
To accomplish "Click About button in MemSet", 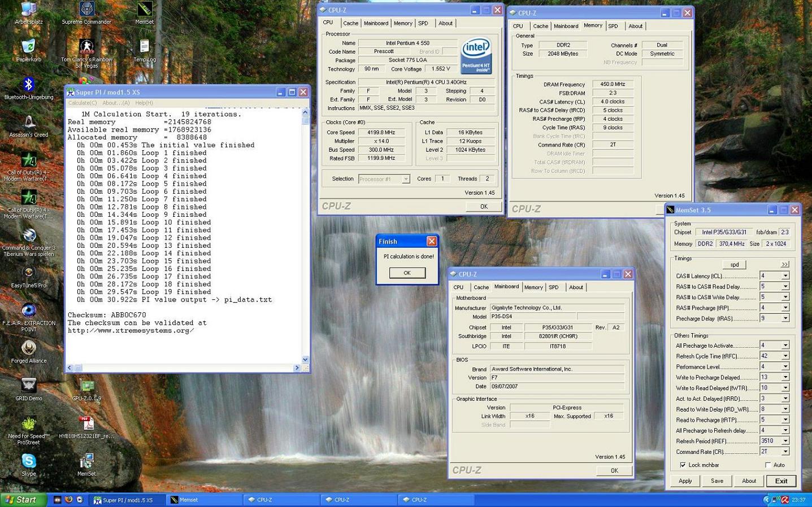I will point(749,481).
